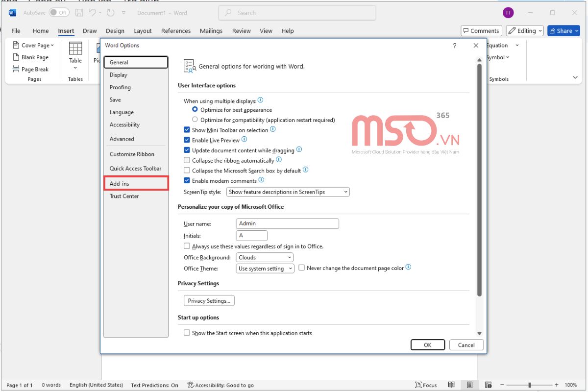Check Never change the document page color
The width and height of the screenshot is (588, 392).
(301, 268)
